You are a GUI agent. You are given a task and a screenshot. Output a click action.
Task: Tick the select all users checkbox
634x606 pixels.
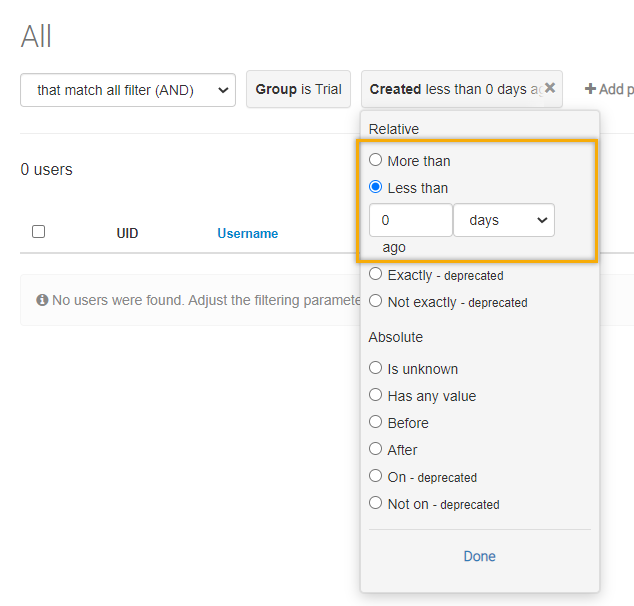tap(38, 232)
